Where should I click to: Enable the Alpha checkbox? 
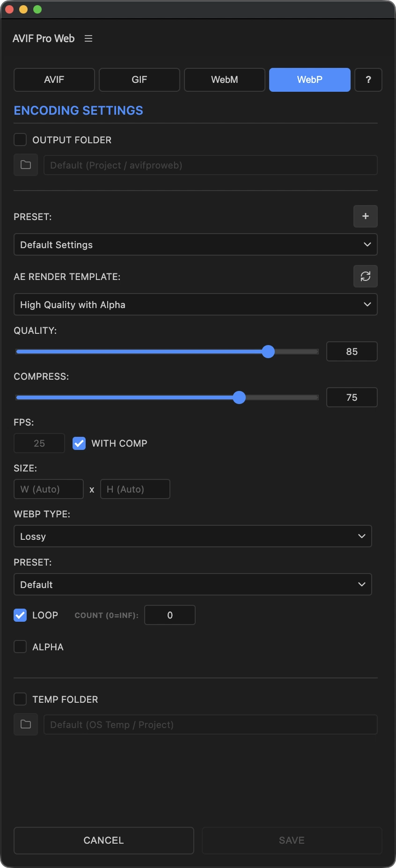tap(20, 647)
